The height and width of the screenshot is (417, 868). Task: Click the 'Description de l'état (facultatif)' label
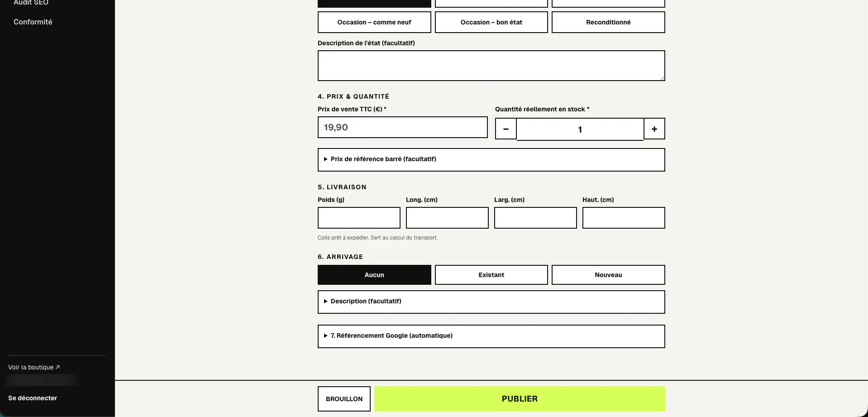[x=366, y=43]
